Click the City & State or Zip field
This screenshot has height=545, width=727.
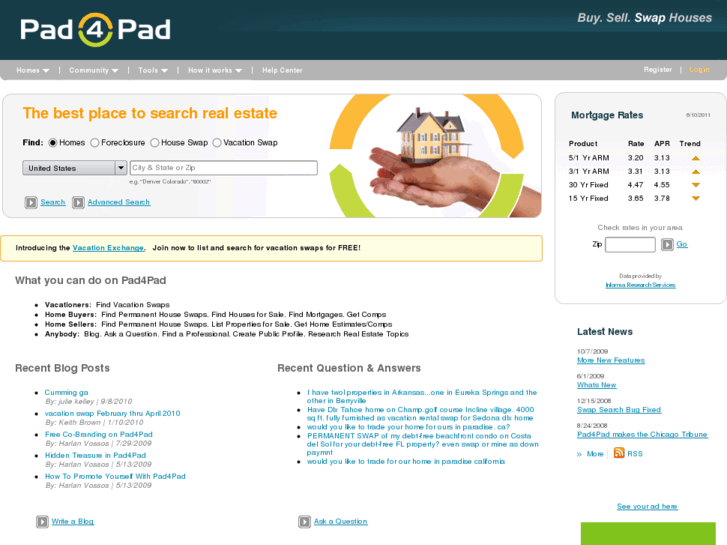pos(224,168)
